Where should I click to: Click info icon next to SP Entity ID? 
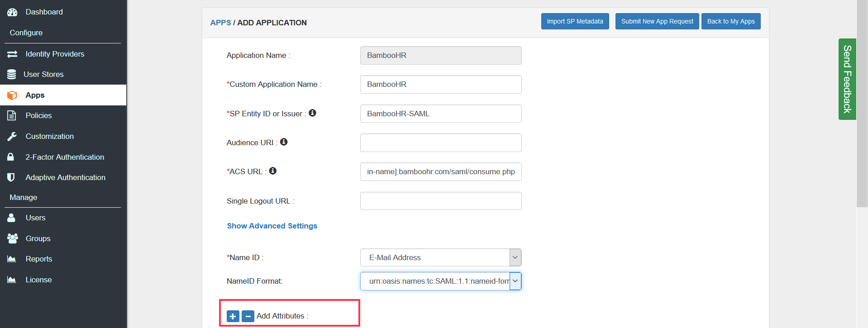[x=312, y=113]
